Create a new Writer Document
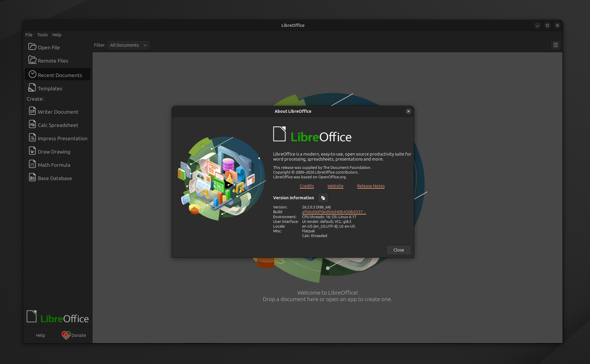This screenshot has width=590, height=364. 58,112
